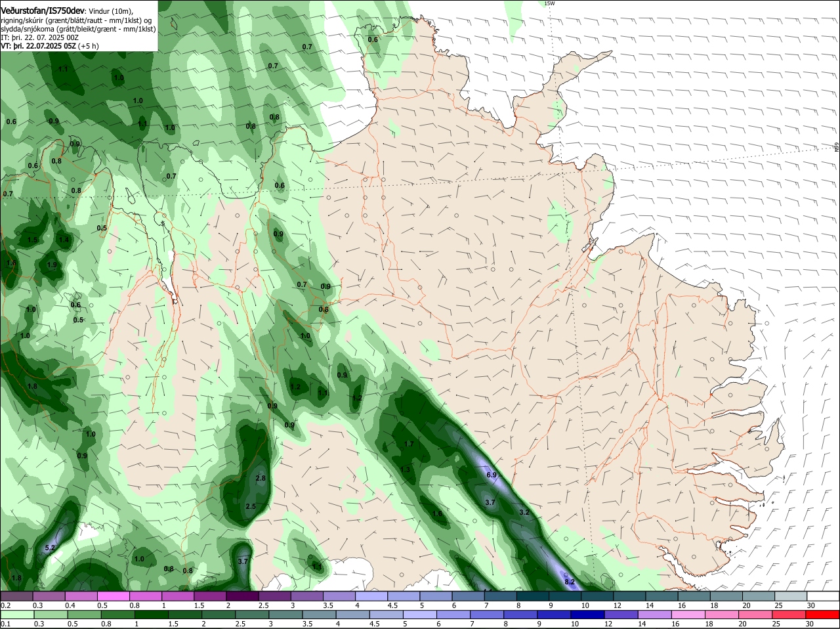This screenshot has width=840, height=629.
Task: Pick the dark green 1 mm rain legend swatch
Action: pyautogui.click(x=152, y=615)
